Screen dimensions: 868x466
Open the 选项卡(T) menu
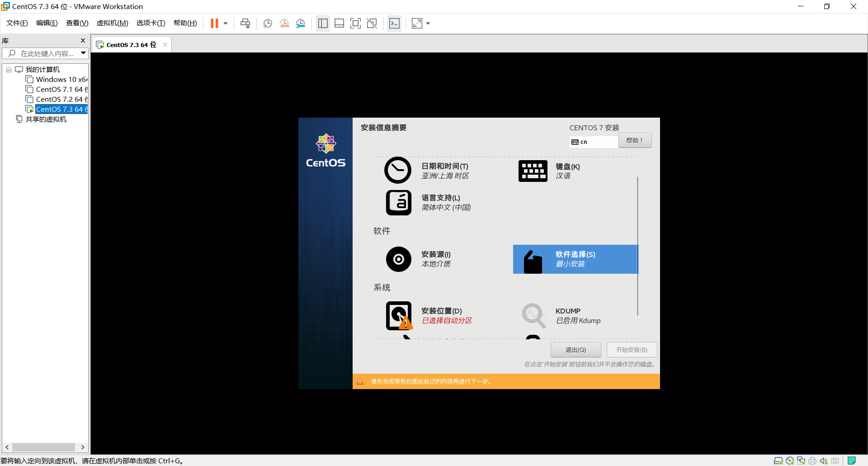(151, 23)
